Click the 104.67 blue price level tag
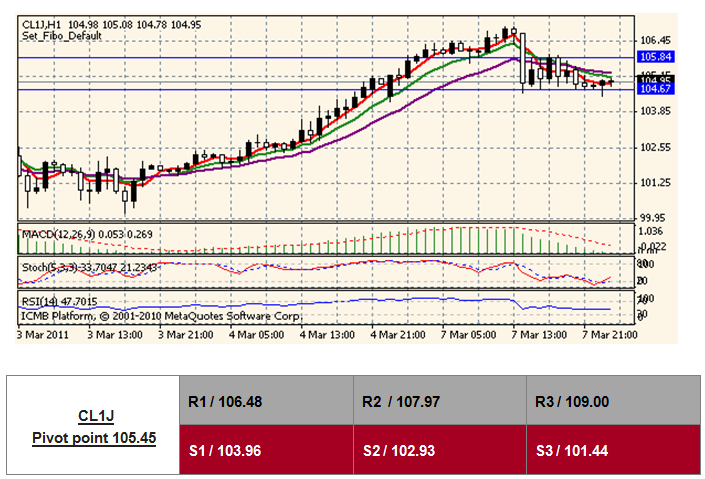The height and width of the screenshot is (479, 705). pos(655,89)
